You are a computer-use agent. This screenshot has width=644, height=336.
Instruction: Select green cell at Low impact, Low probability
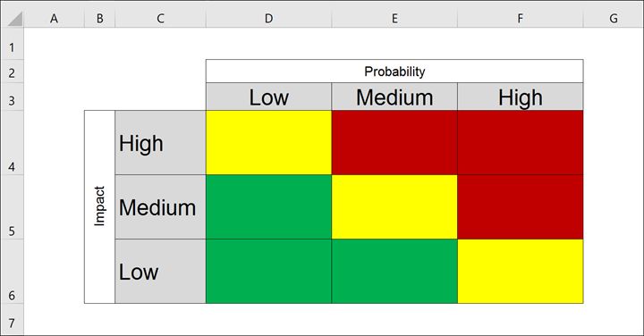(x=268, y=271)
